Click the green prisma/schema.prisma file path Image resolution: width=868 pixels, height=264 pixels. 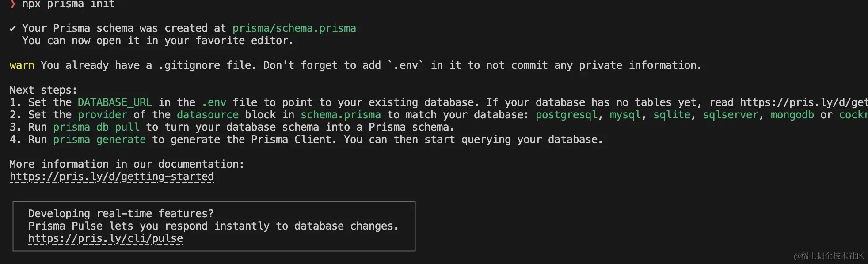(x=294, y=28)
